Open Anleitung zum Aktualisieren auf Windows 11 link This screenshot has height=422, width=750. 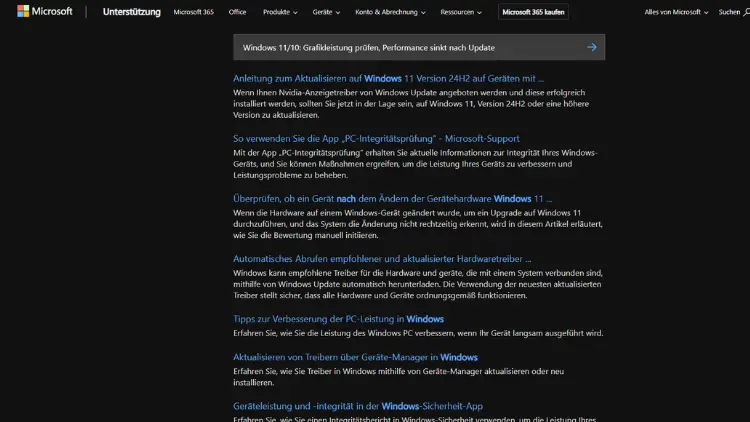pyautogui.click(x=388, y=78)
